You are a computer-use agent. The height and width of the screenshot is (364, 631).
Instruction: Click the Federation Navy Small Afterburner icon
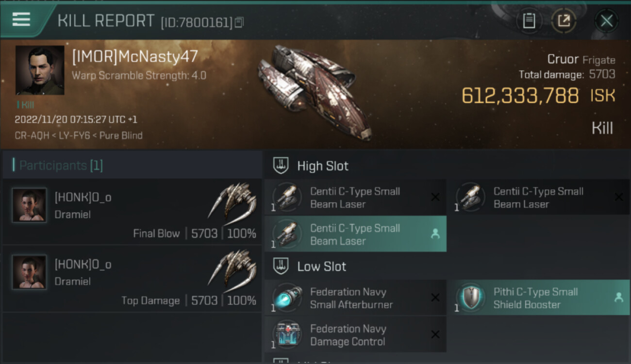click(287, 298)
